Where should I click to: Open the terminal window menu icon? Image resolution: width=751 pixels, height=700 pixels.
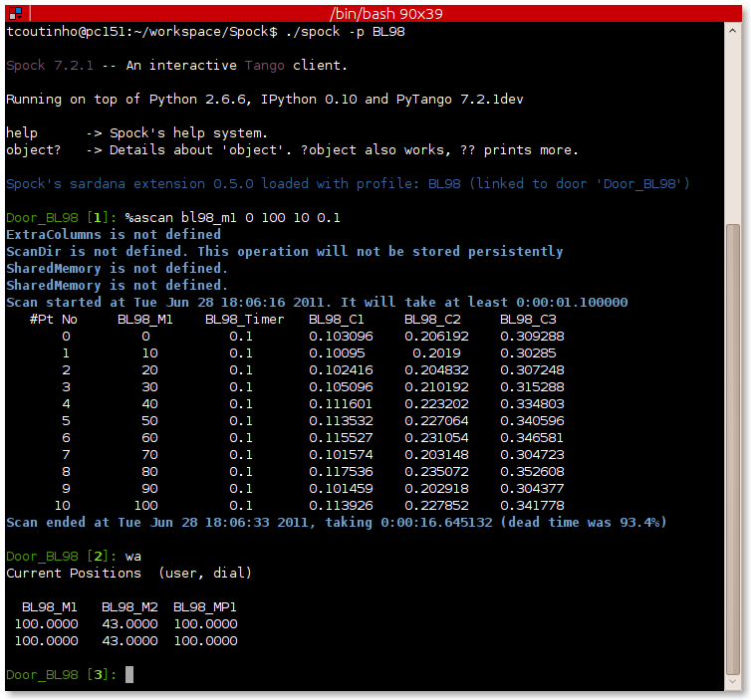pos(15,13)
